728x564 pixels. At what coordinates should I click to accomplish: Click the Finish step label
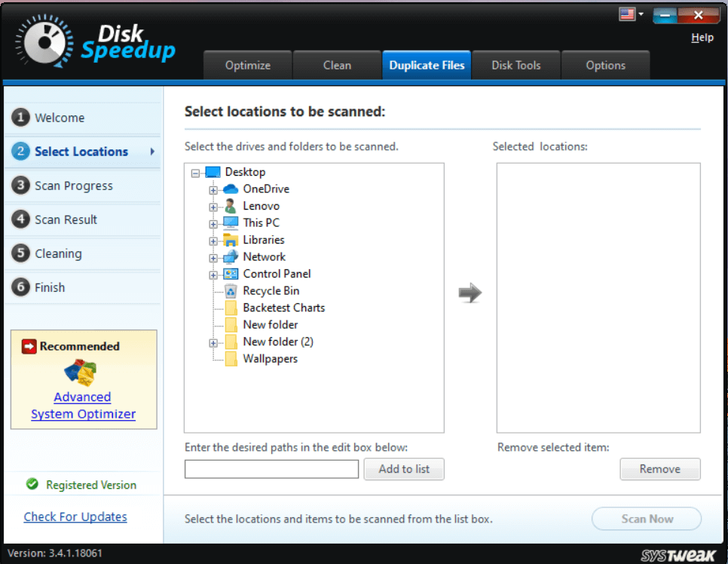[50, 287]
